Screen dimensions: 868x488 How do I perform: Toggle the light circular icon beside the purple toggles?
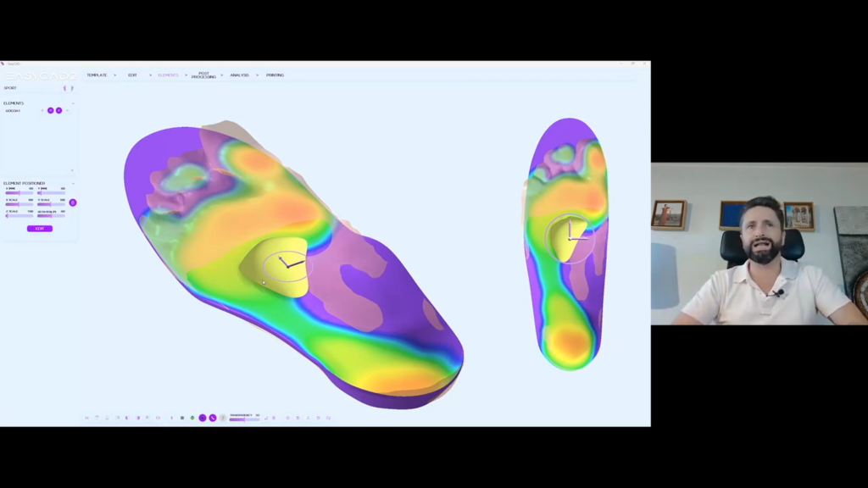224,417
